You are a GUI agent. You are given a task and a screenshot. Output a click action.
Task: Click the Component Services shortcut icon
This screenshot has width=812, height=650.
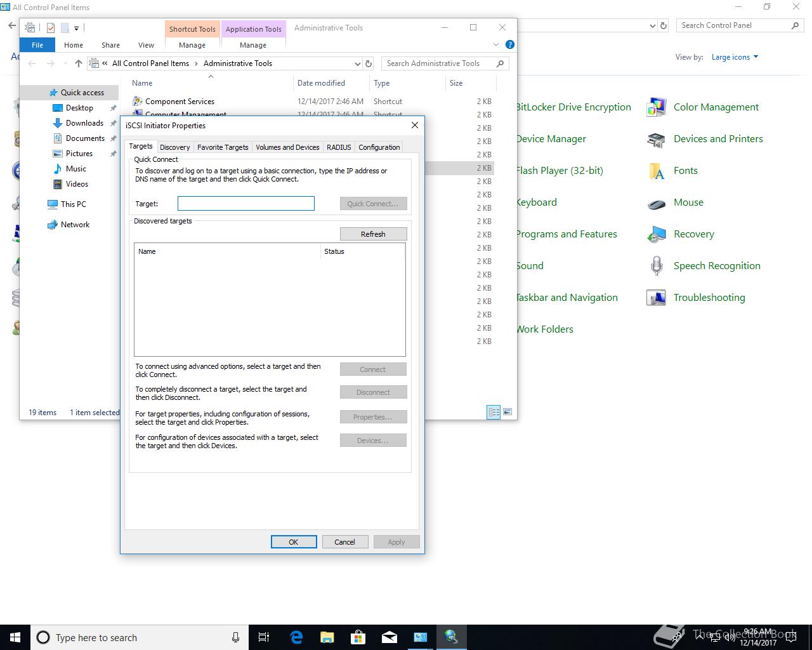(137, 102)
